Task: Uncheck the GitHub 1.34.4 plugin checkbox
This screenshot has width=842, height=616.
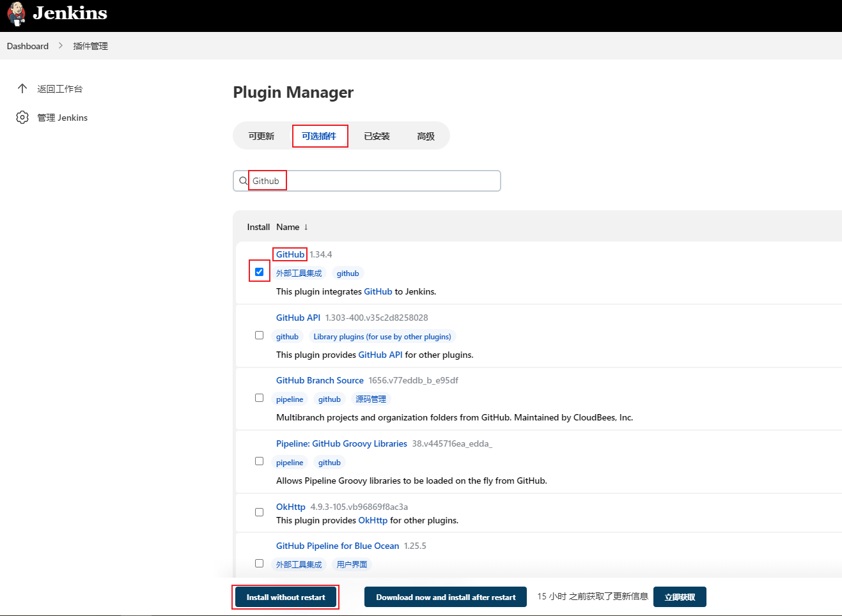Action: 259,272
